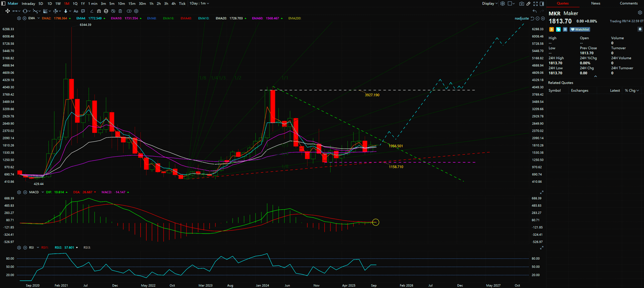This screenshot has width=644, height=288.
Task: Click the price alert bell icon
Action: (640, 29)
